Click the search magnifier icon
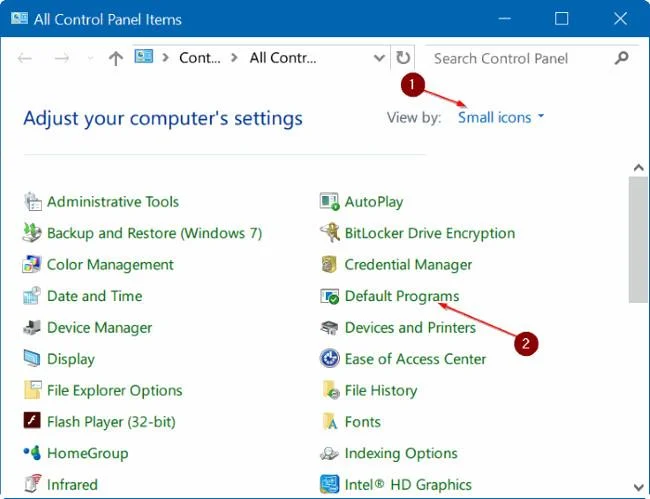Screen dimensions: 650x499 point(622,58)
